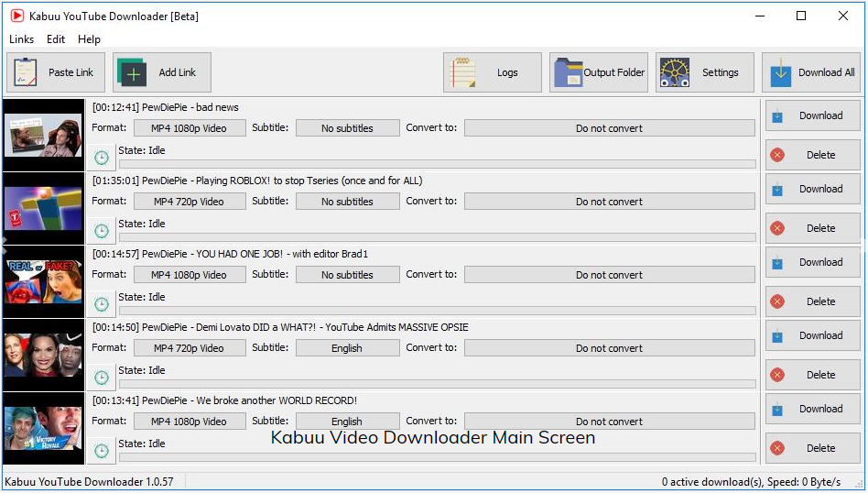Open Convert to dropdown for Playing ROBLOX video
Viewport: 868px width, 493px height.
(610, 202)
